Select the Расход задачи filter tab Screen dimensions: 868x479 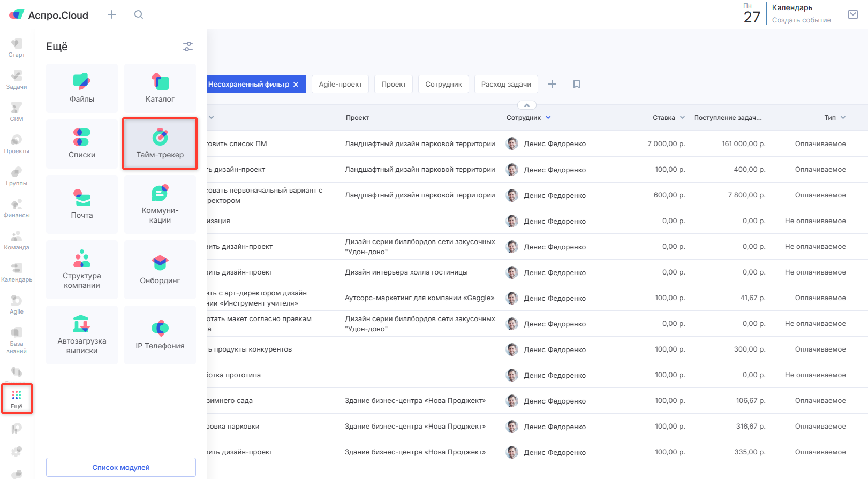pyautogui.click(x=505, y=84)
